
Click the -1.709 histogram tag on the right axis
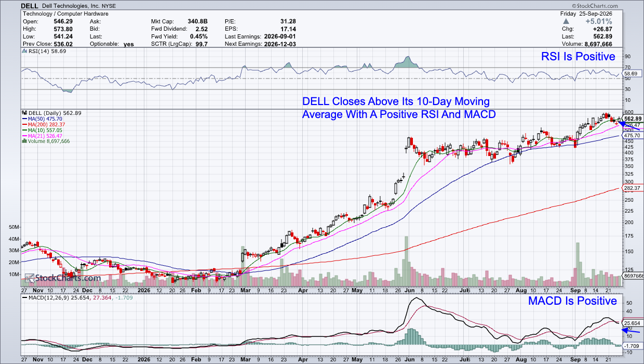633,345
